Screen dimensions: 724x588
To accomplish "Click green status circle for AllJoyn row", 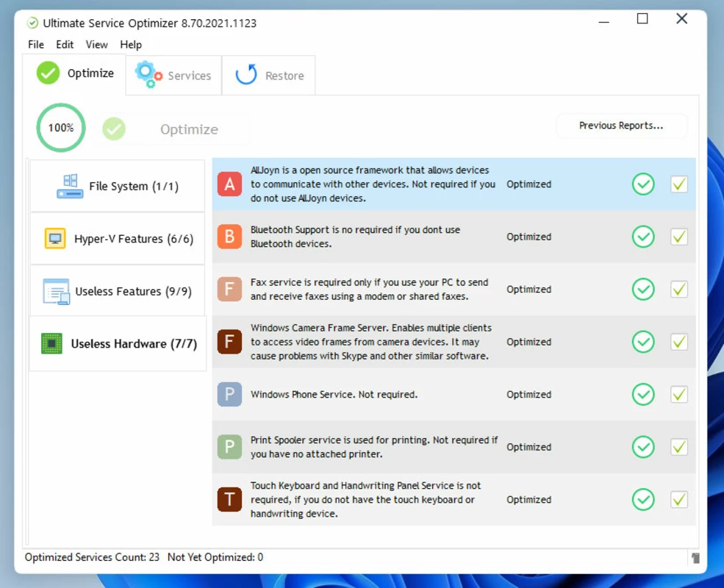I will pyautogui.click(x=643, y=184).
